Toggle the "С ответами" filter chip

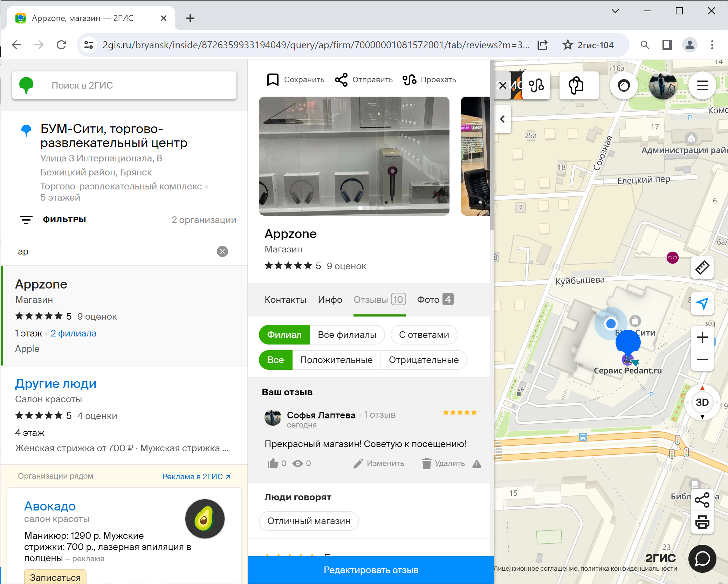pyautogui.click(x=424, y=335)
